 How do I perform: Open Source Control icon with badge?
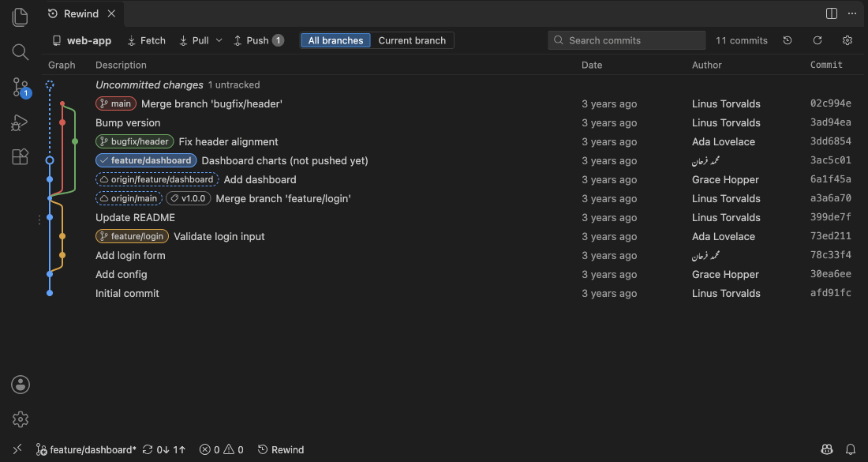pos(21,88)
